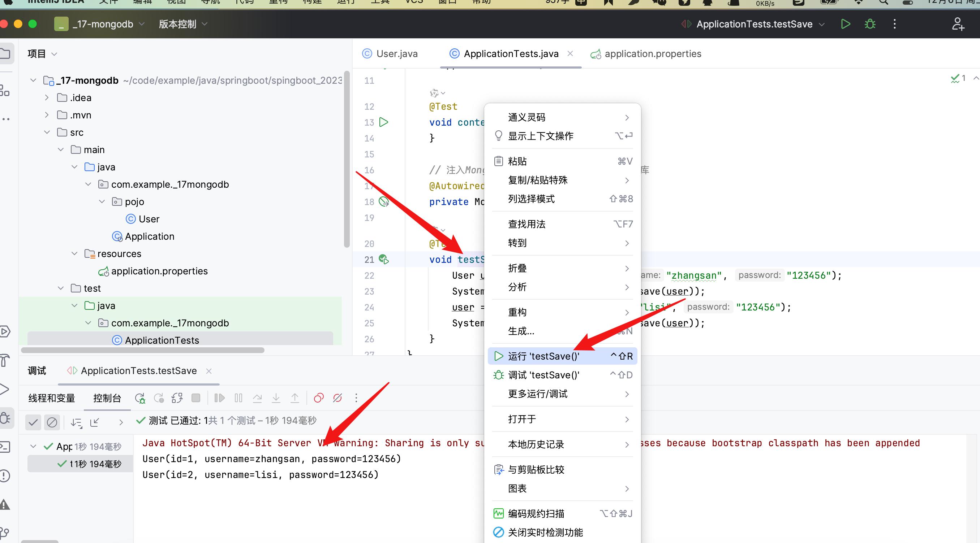The height and width of the screenshot is (543, 980).
Task: Click the Rerun failed tests icon
Action: pos(159,398)
